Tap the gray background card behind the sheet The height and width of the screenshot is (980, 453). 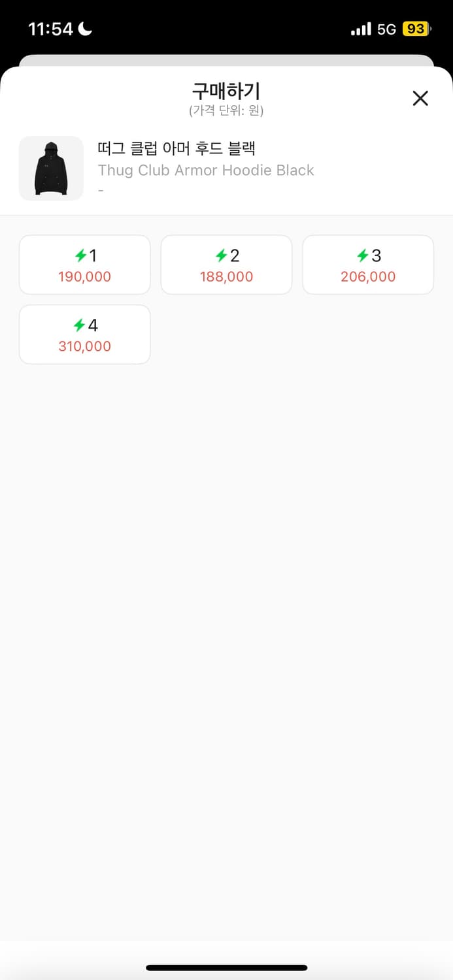226,60
